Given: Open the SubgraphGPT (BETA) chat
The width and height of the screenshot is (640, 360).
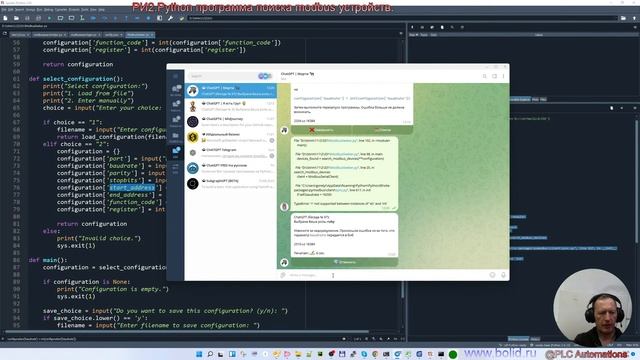Looking at the screenshot, I should point(231,184).
